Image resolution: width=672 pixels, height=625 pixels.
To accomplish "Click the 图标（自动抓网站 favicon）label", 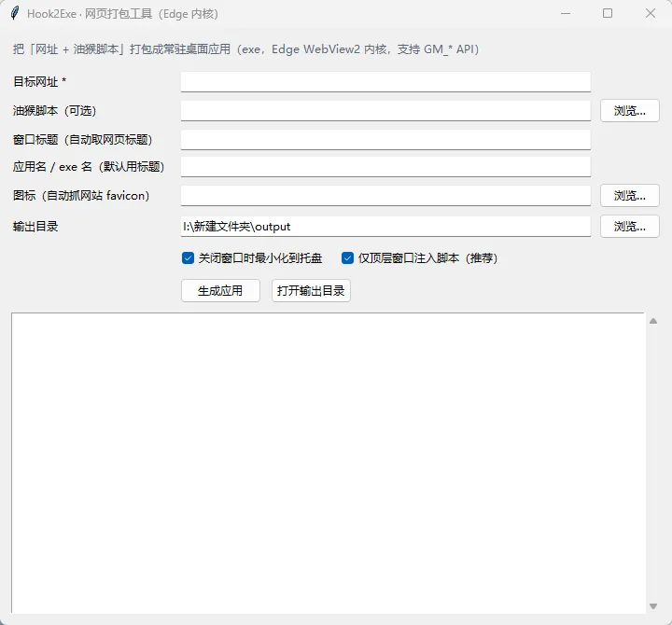I will (x=81, y=196).
